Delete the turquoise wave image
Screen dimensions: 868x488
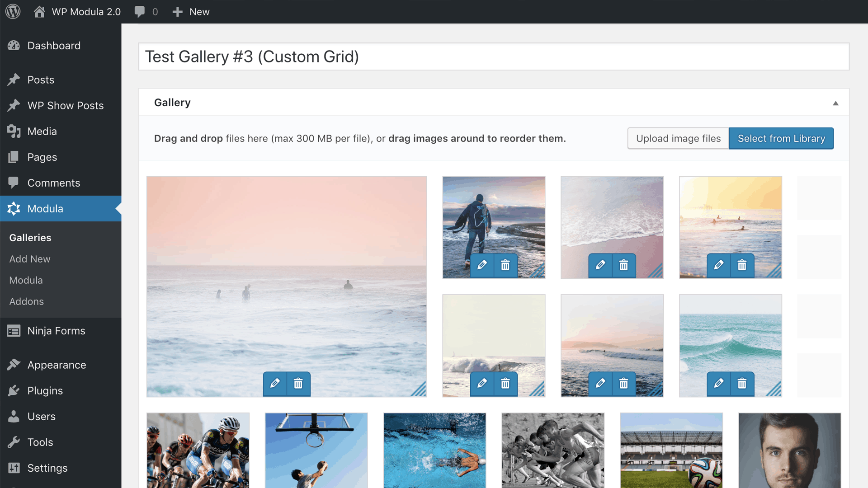[x=742, y=384]
